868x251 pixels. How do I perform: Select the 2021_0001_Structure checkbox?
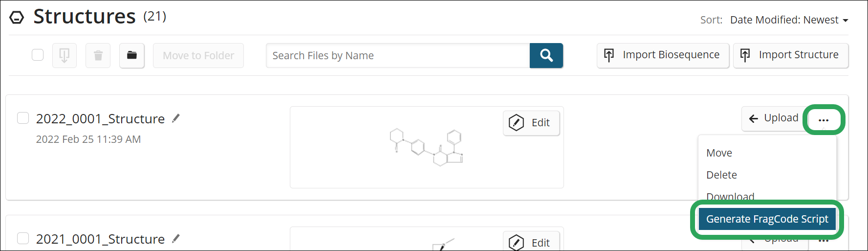point(23,238)
